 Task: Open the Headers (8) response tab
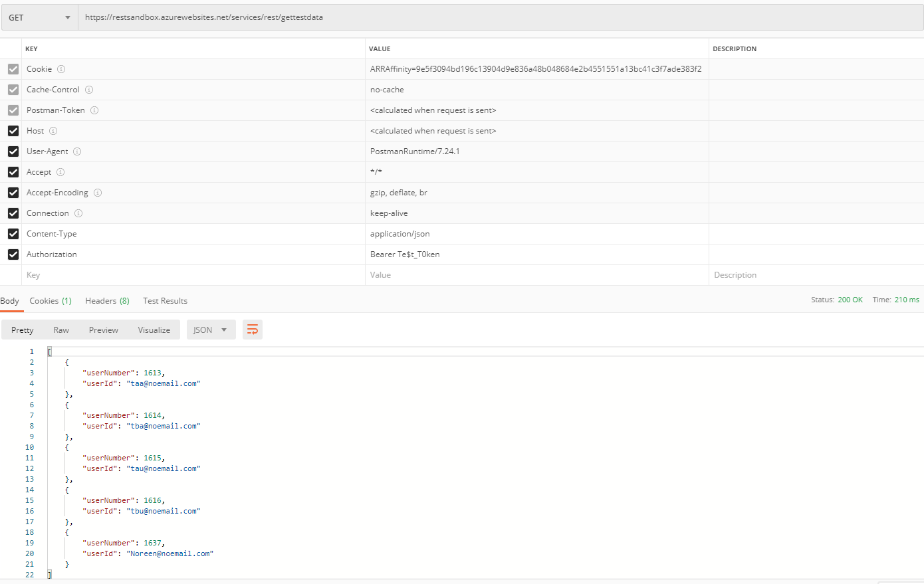[107, 301]
